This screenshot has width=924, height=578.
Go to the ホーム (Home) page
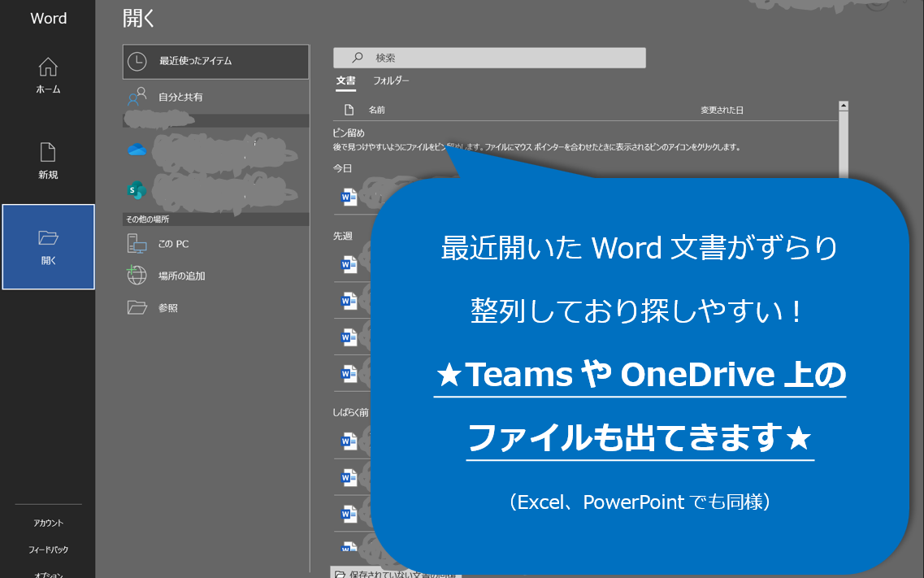tap(48, 76)
